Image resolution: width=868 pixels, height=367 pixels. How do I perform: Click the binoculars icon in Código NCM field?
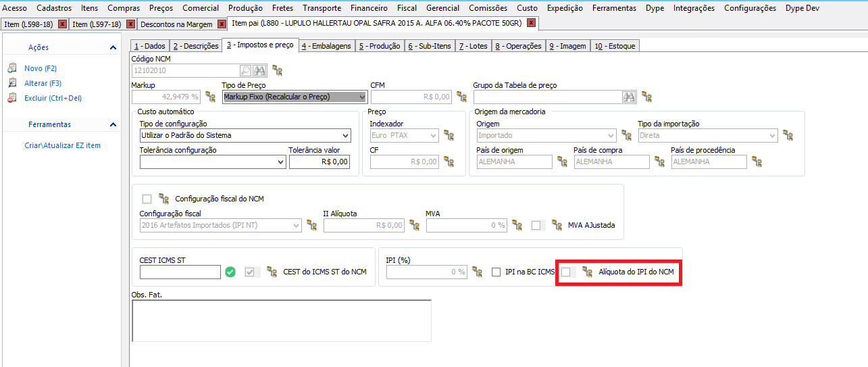coord(259,70)
